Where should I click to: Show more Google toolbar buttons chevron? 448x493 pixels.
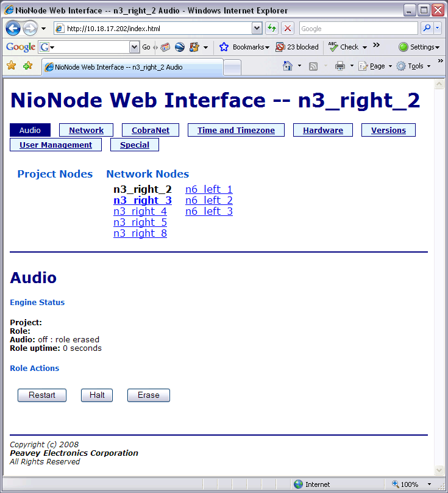(x=376, y=45)
